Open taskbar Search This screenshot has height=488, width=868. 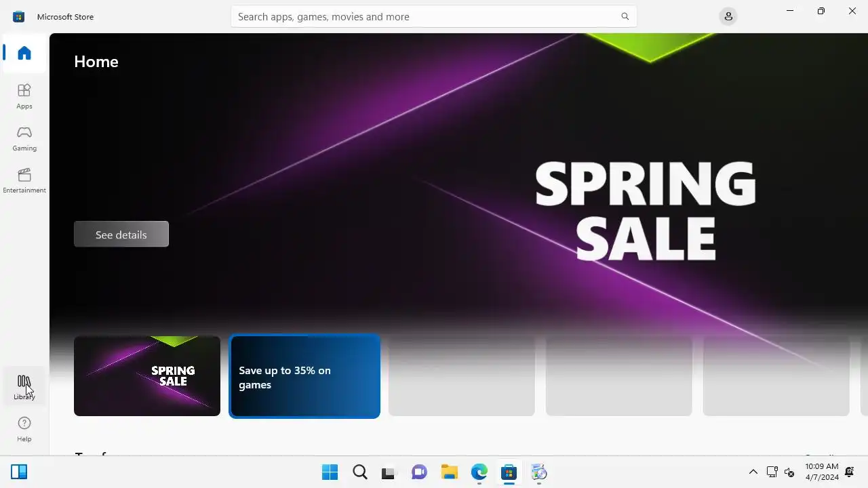359,472
